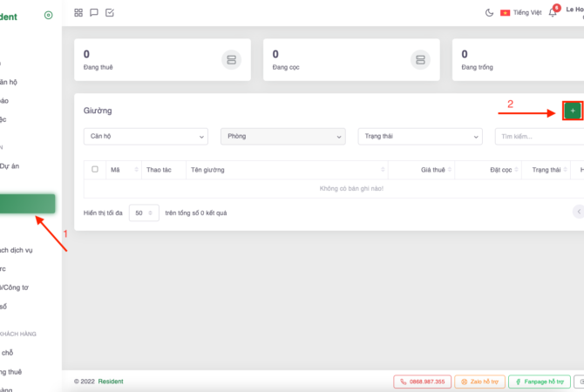The image size is (584, 392).
Task: Click the Đang thuê card icon
Action: (x=231, y=59)
